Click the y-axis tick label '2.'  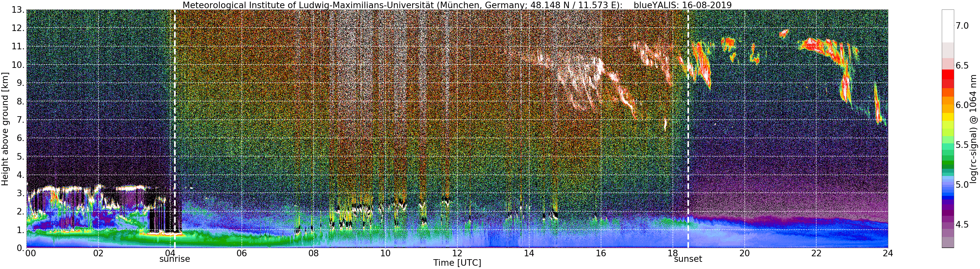click(21, 211)
